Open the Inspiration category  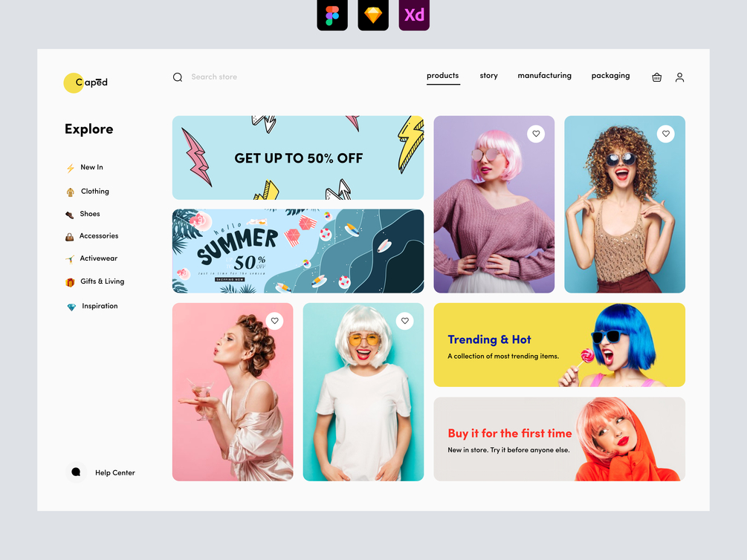[92, 306]
